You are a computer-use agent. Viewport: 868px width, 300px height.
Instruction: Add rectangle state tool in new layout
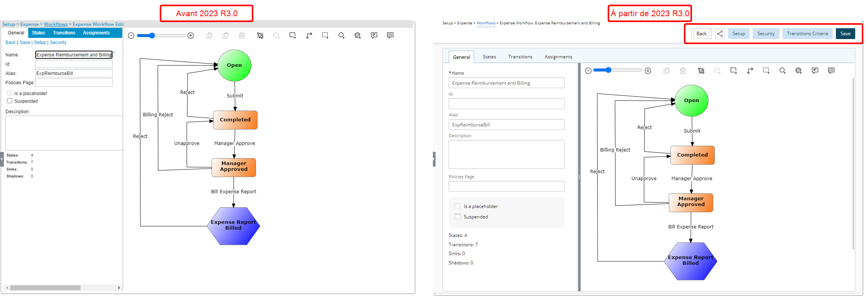click(x=734, y=71)
